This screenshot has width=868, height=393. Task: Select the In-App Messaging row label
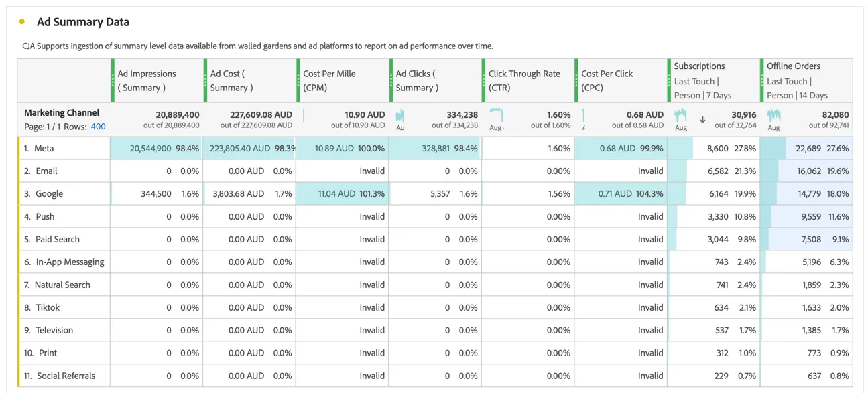pyautogui.click(x=70, y=262)
